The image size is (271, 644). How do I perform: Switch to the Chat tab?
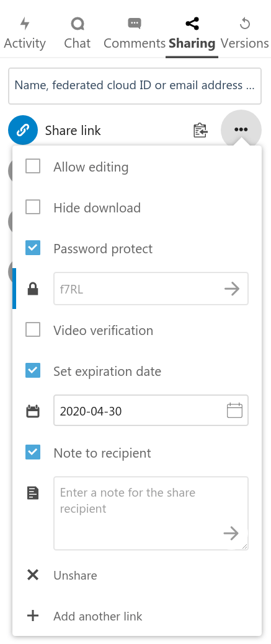click(x=78, y=33)
